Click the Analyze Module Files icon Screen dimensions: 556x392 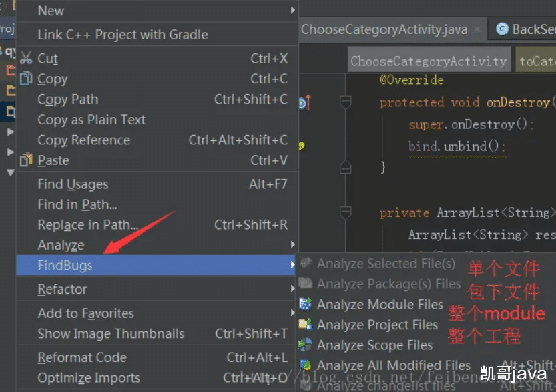(x=306, y=305)
